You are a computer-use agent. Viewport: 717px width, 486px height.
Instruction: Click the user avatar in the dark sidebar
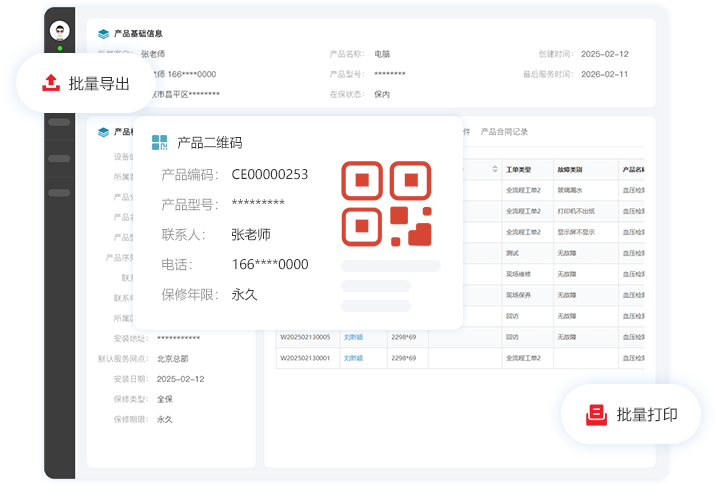pyautogui.click(x=59, y=31)
